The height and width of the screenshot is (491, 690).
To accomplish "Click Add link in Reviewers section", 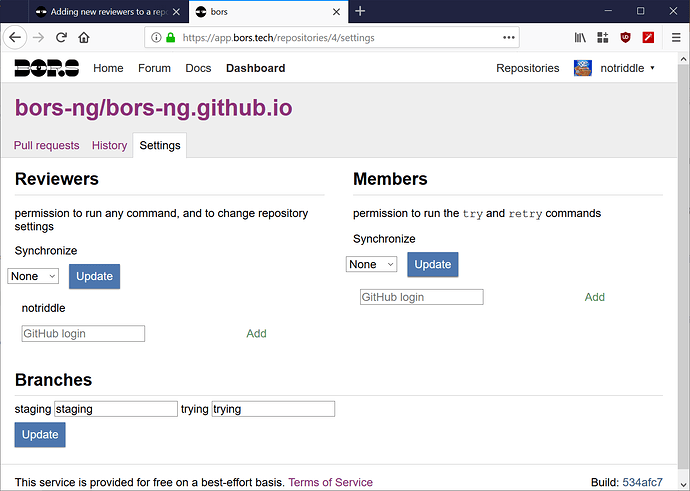I will point(257,333).
